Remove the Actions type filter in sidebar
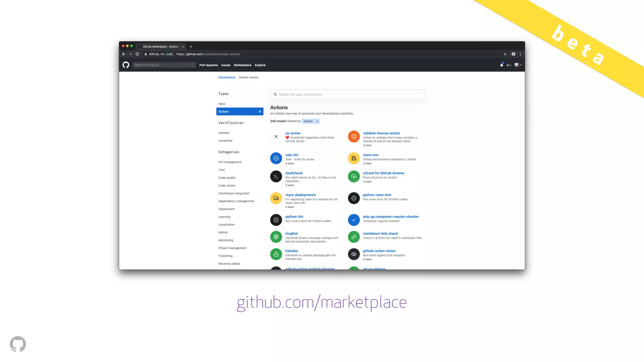 coord(260,112)
